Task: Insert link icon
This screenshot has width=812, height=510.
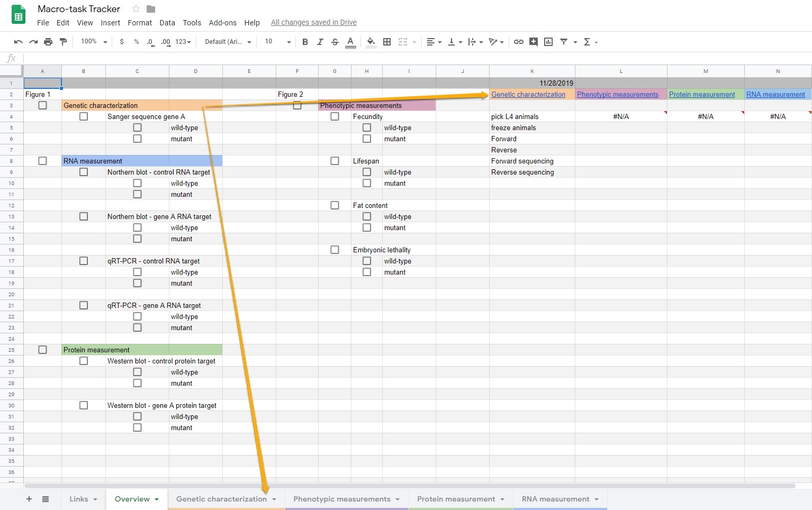Action: pos(519,42)
